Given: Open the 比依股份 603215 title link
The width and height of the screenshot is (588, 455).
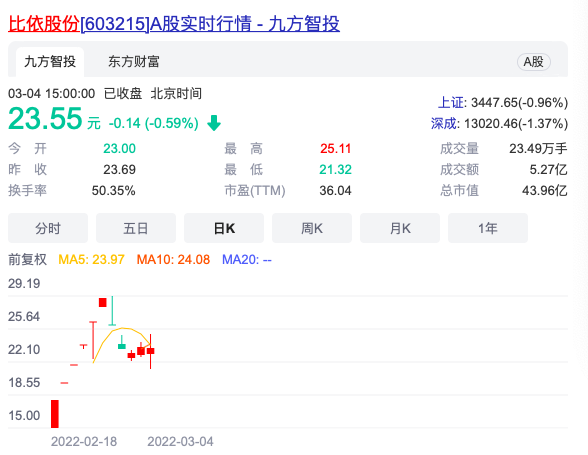Looking at the screenshot, I should (174, 24).
